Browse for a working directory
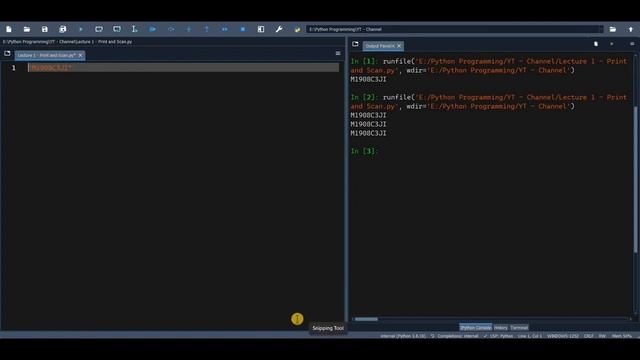The width and height of the screenshot is (640, 360). click(x=613, y=29)
